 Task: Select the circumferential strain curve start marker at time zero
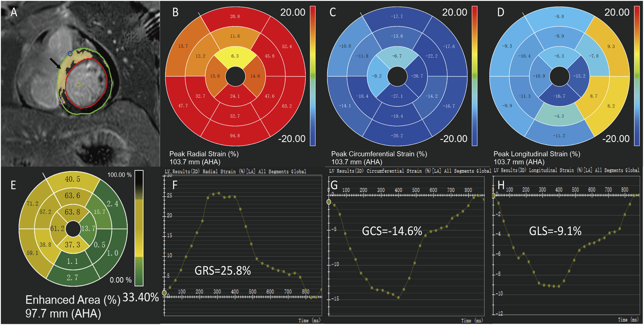[x=329, y=202]
